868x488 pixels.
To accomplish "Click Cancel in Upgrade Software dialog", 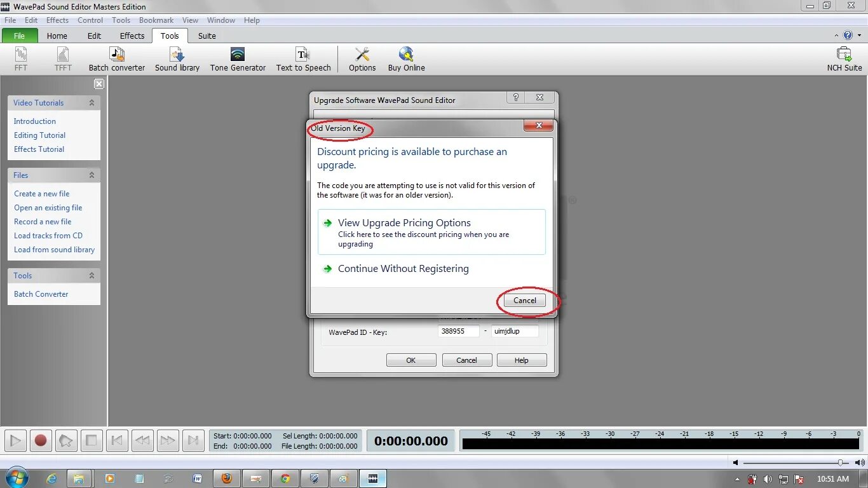I will pyautogui.click(x=466, y=360).
